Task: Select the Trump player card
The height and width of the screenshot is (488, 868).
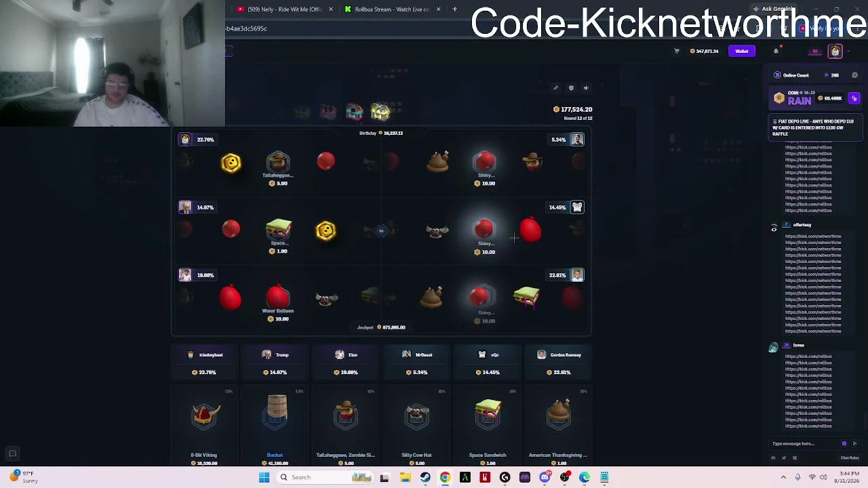Action: tap(275, 363)
